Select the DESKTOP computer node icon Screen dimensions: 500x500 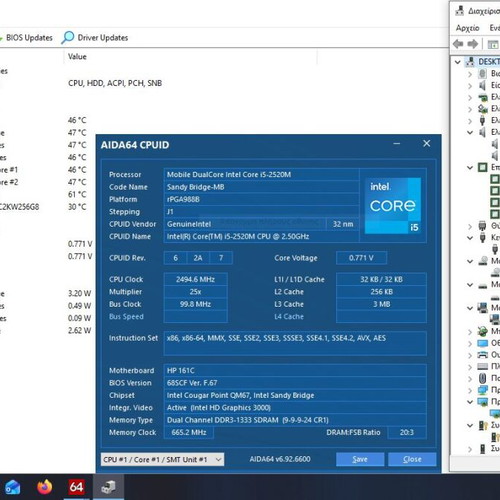[x=470, y=61]
